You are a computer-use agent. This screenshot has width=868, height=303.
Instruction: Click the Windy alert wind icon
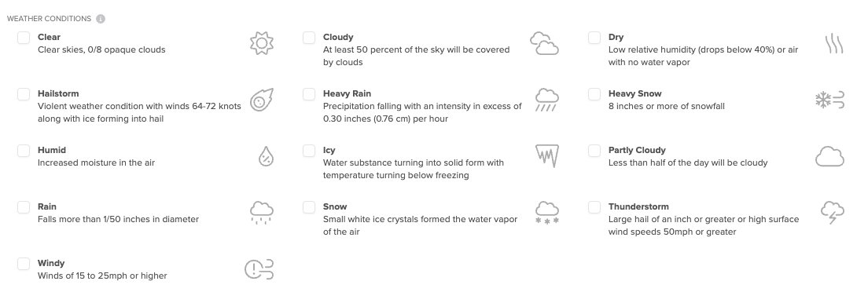(x=259, y=269)
